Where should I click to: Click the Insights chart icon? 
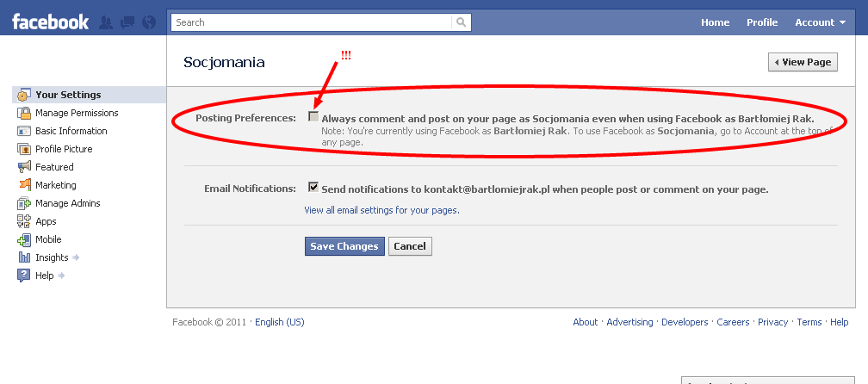tap(24, 257)
